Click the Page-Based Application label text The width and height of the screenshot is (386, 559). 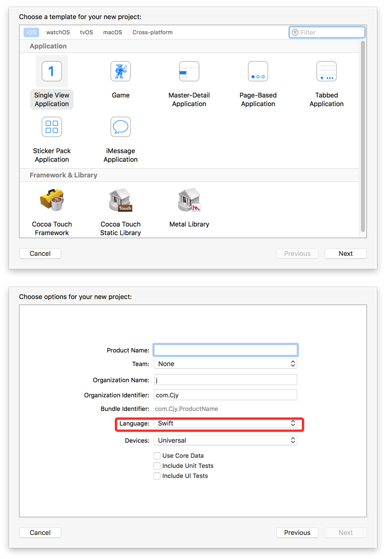coord(258,99)
